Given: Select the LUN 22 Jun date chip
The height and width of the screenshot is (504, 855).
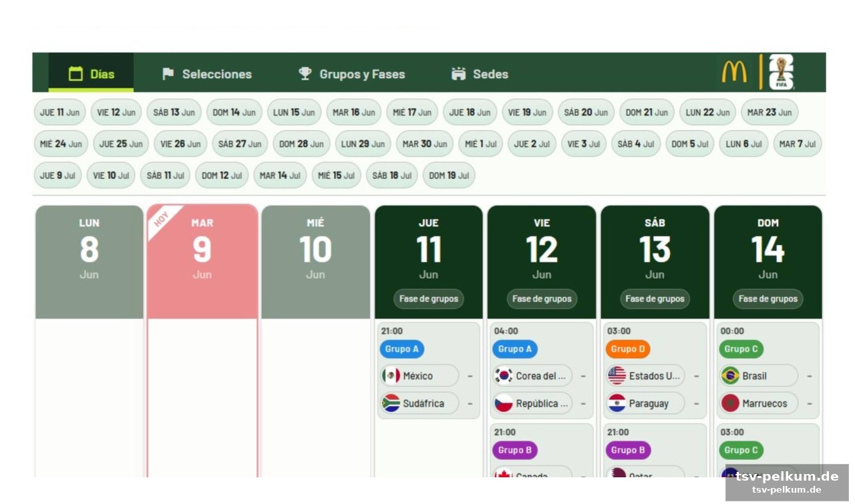Looking at the screenshot, I should (x=707, y=112).
